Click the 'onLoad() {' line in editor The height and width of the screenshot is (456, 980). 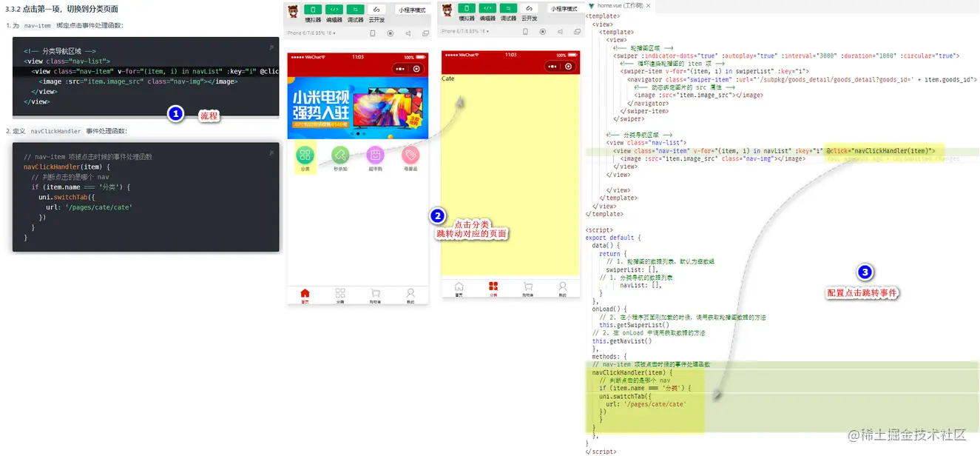(x=609, y=309)
